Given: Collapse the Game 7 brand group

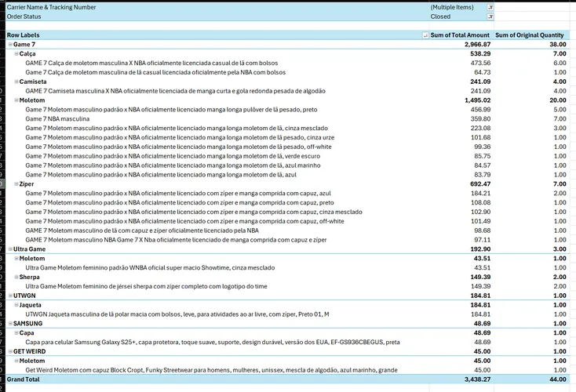Looking at the screenshot, I should click(10, 45).
